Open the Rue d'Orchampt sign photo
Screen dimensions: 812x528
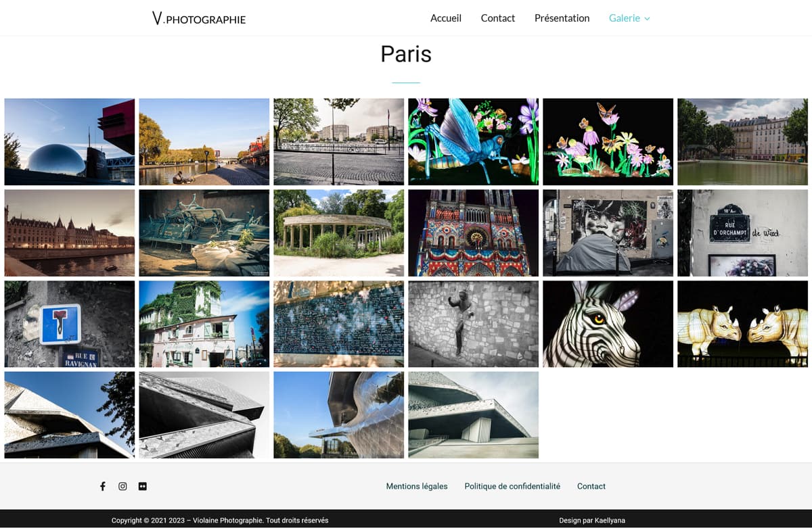point(742,233)
